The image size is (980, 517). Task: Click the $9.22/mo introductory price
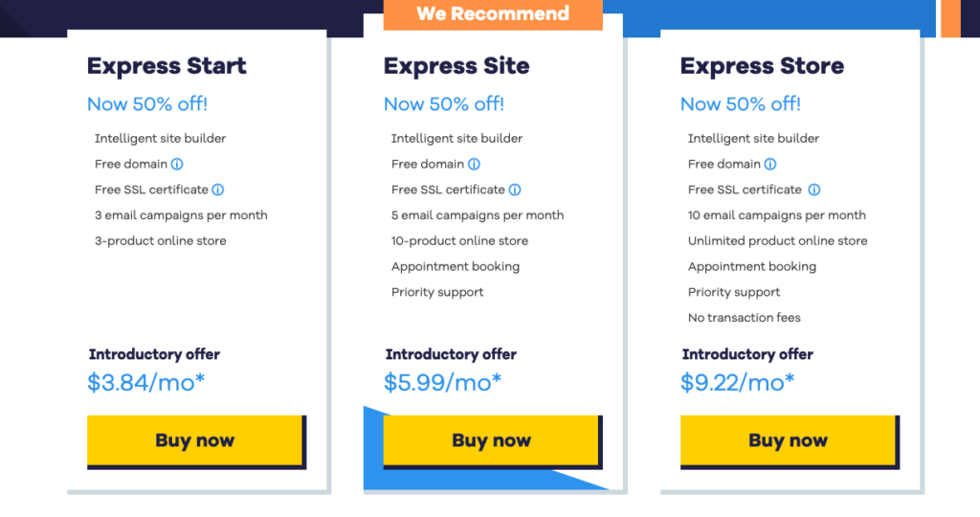(x=738, y=383)
